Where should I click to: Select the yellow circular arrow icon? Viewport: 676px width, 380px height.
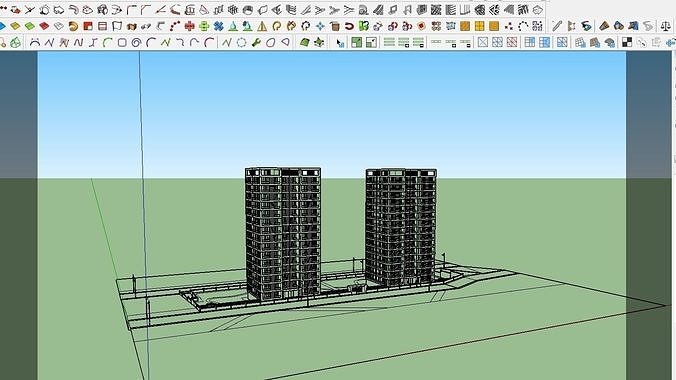[276, 26]
